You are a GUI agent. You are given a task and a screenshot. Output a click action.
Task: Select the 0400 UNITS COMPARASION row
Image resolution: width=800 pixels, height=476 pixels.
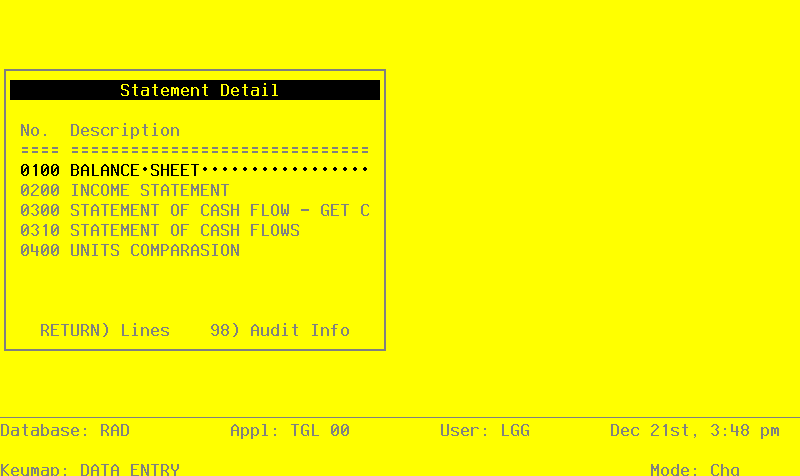[x=130, y=250]
